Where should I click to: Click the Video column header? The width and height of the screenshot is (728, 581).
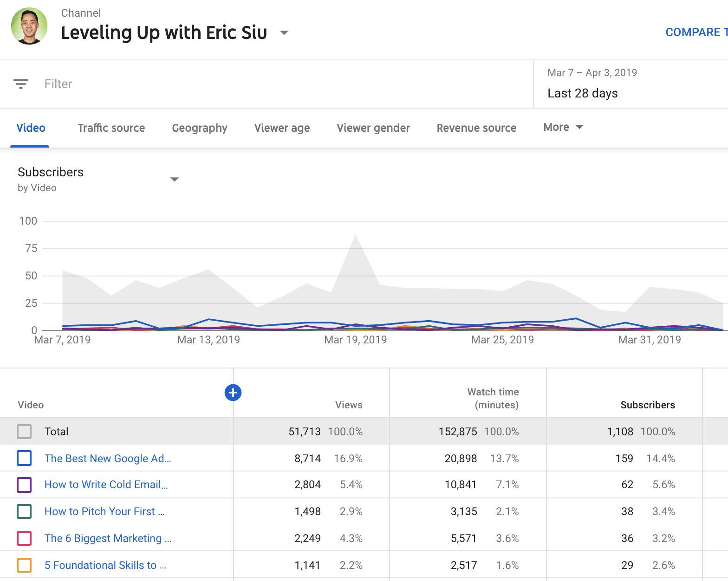31,405
